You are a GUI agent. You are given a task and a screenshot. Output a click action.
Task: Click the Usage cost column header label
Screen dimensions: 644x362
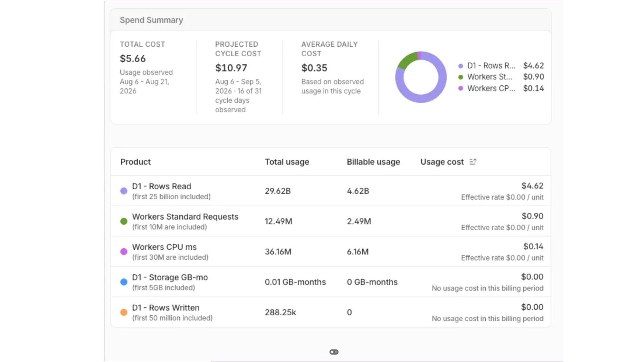coord(442,162)
